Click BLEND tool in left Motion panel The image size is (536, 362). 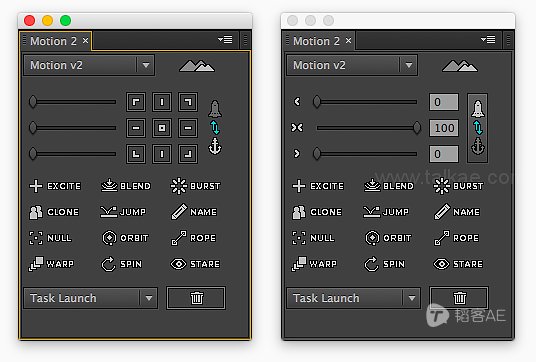[x=126, y=186]
